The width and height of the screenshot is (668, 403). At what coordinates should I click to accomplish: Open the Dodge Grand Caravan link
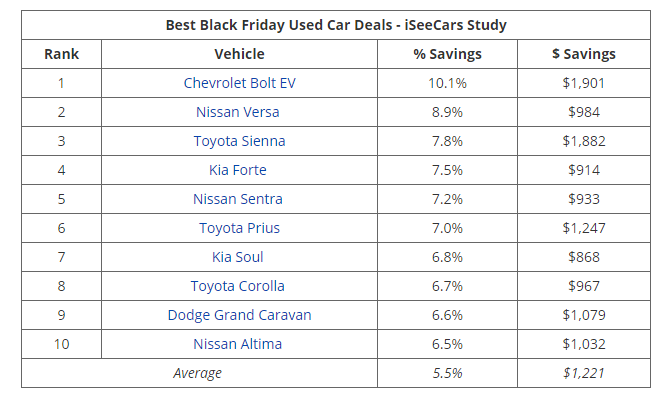click(239, 315)
